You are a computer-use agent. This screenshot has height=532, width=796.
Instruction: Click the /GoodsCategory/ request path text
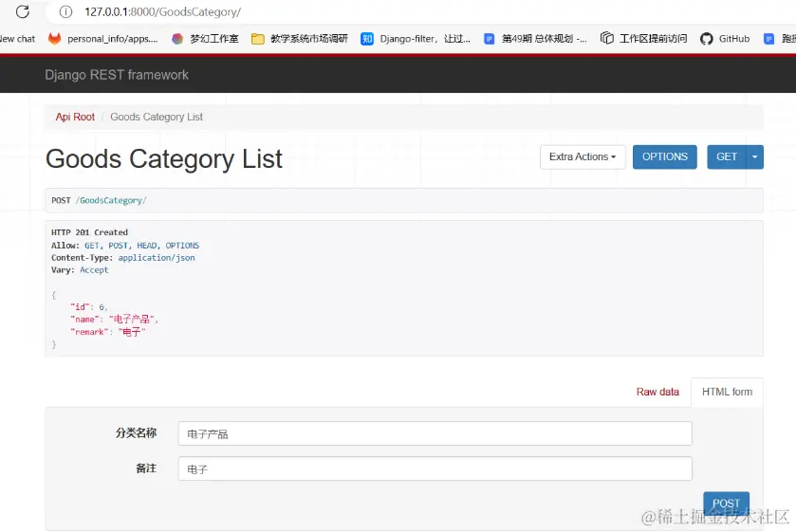[111, 200]
